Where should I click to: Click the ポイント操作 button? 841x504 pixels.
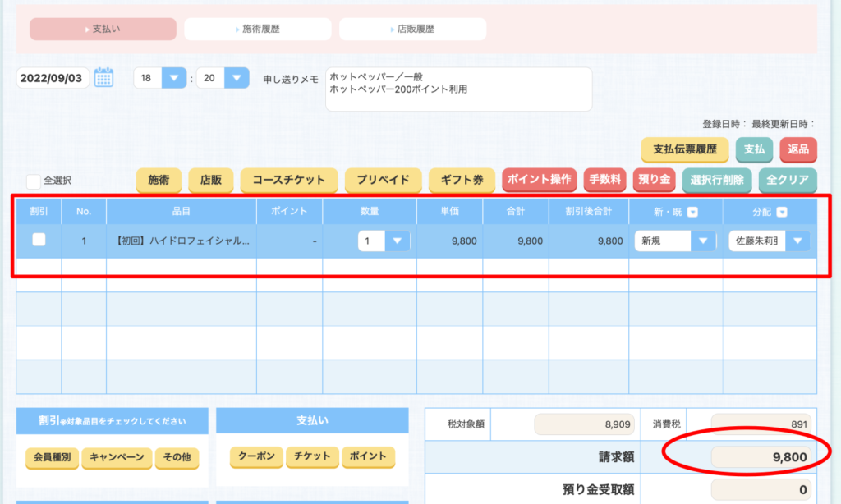pyautogui.click(x=539, y=180)
